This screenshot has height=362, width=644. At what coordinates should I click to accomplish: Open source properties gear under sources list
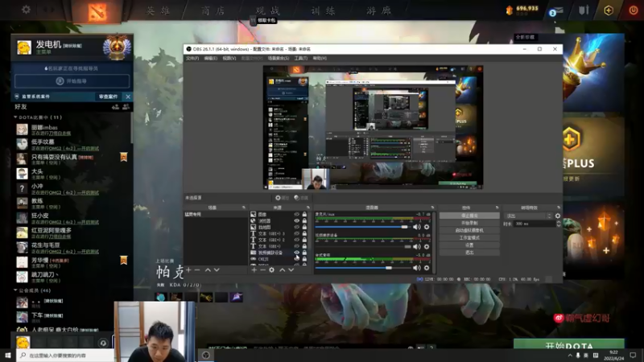[271, 269]
